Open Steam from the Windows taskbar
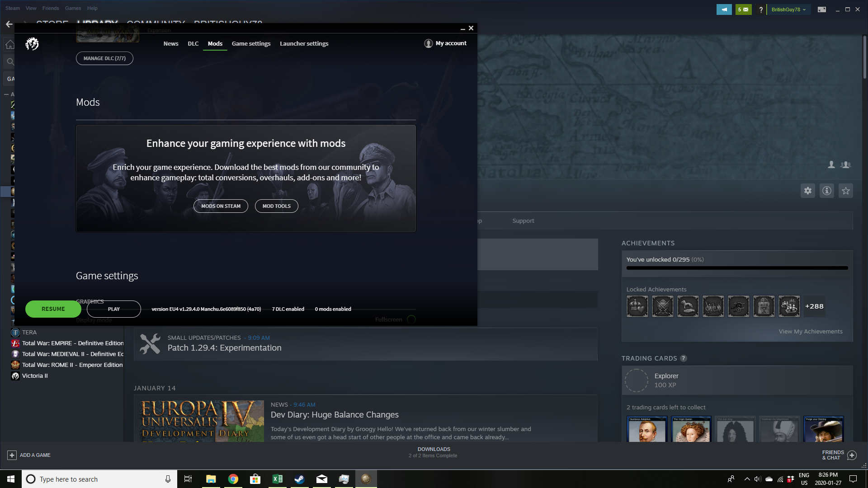This screenshot has height=488, width=868. click(x=299, y=479)
